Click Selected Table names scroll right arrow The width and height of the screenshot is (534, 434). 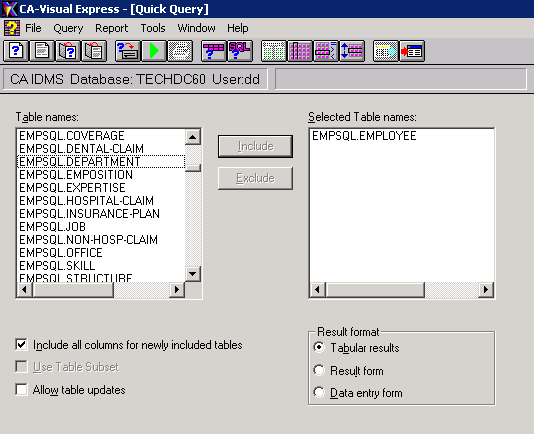(486, 290)
